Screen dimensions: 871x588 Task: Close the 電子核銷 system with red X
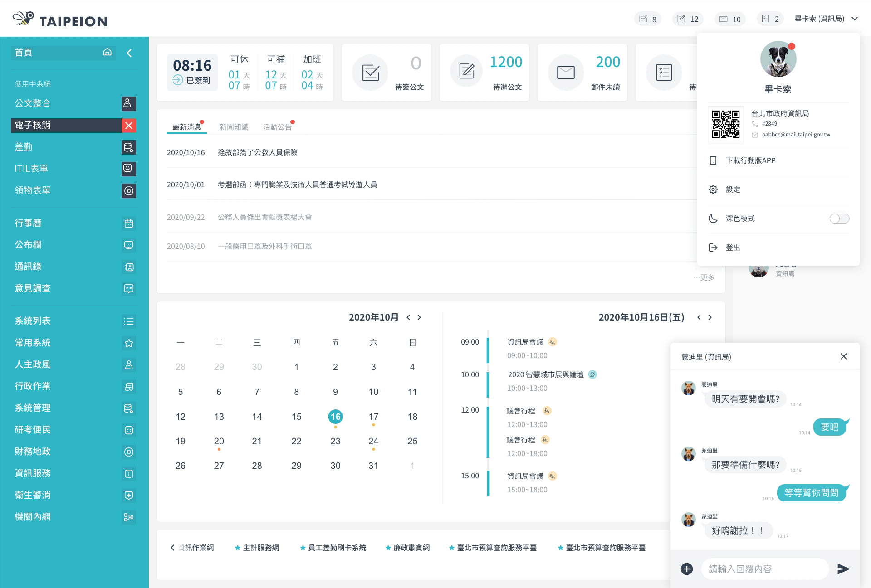tap(129, 126)
